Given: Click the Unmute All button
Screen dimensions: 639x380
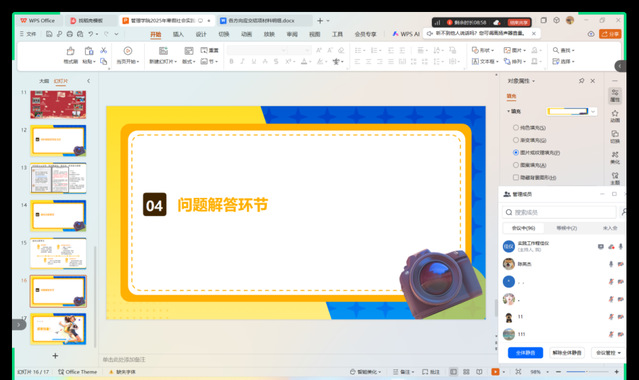Looking at the screenshot, I should pyautogui.click(x=567, y=353).
